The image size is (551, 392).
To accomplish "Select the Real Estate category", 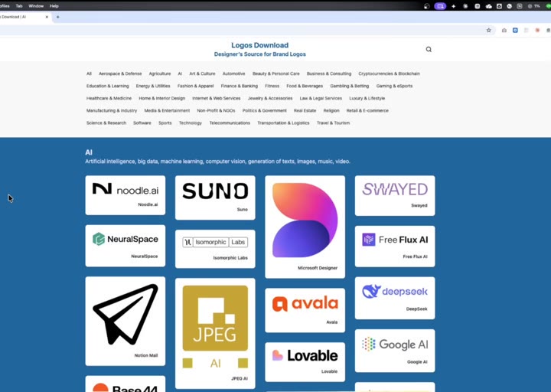I will point(305,111).
